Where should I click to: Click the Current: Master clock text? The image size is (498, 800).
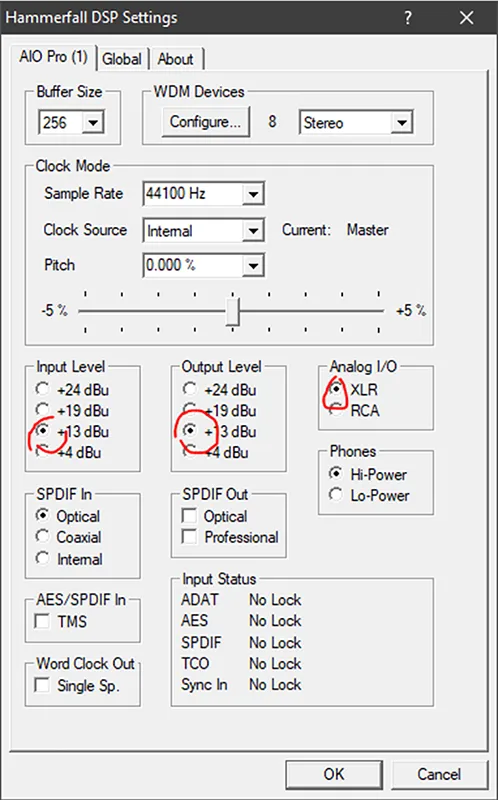coord(335,230)
